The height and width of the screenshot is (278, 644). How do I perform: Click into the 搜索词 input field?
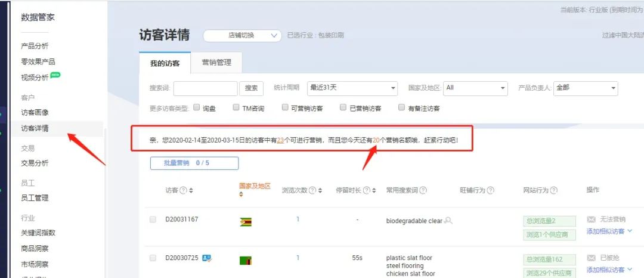205,88
